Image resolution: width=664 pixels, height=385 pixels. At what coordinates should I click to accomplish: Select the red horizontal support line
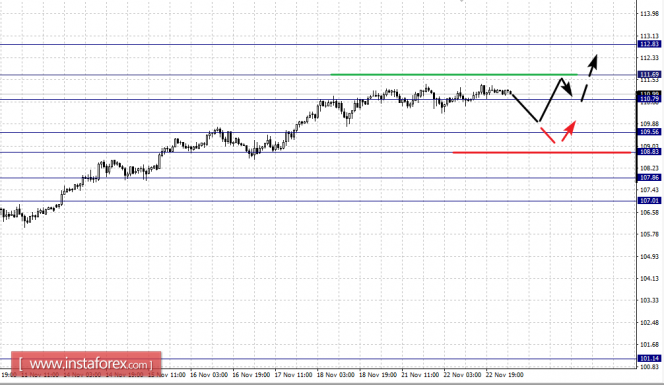[x=542, y=152]
